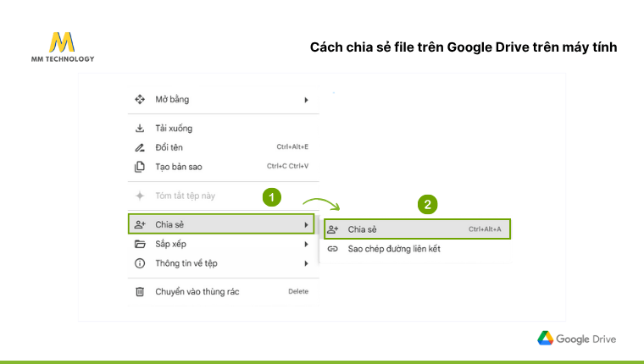Open the Chia sẻ entry in main menu
The height and width of the screenshot is (364, 644).
(221, 224)
